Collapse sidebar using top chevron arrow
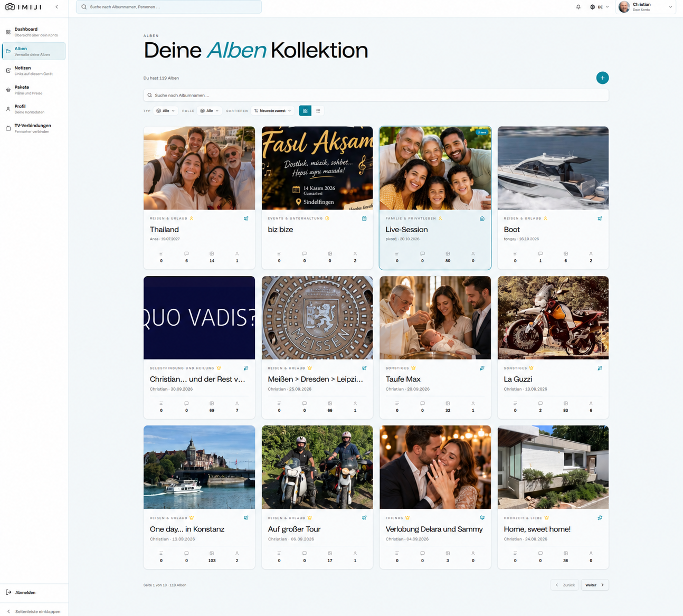This screenshot has height=616, width=683. [56, 7]
